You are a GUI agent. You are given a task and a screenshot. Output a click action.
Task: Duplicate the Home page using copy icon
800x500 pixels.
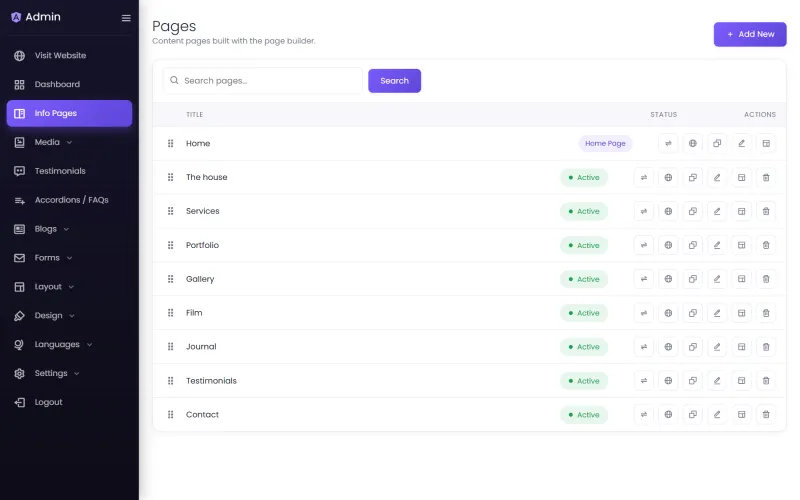(717, 143)
